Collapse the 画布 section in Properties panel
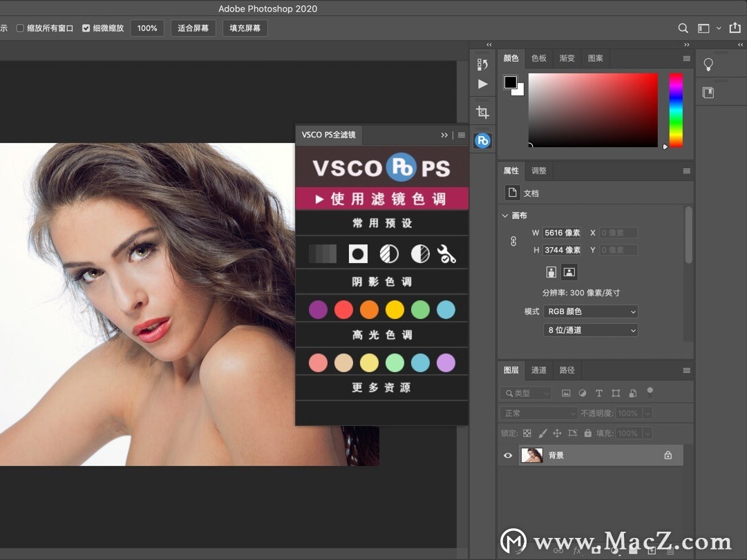747x560 pixels. pos(505,215)
